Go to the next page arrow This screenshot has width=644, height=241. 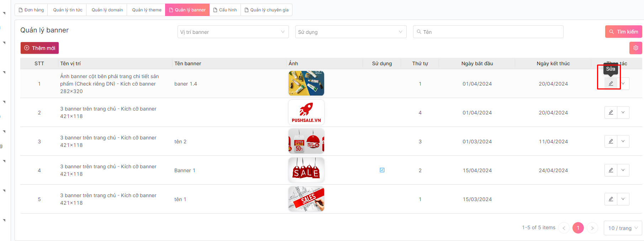(592, 228)
